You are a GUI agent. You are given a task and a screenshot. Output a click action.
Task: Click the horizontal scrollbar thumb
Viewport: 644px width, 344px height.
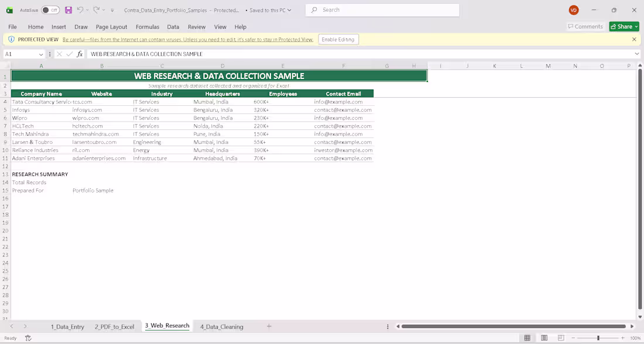point(513,326)
